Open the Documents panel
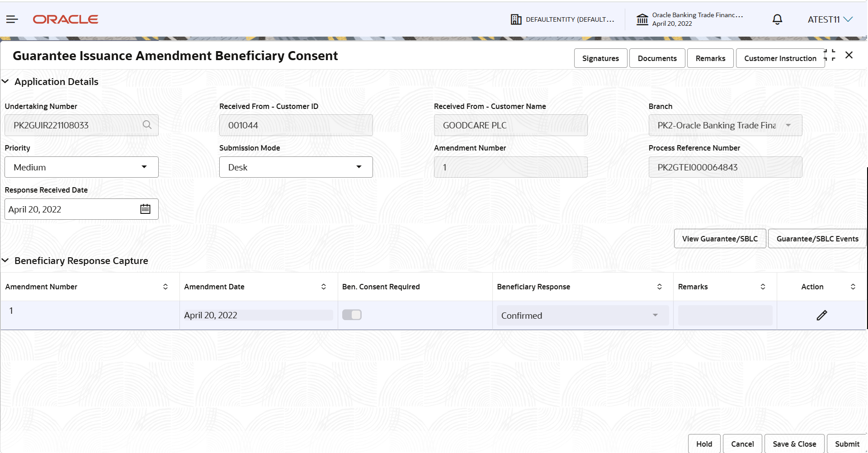 coord(657,58)
